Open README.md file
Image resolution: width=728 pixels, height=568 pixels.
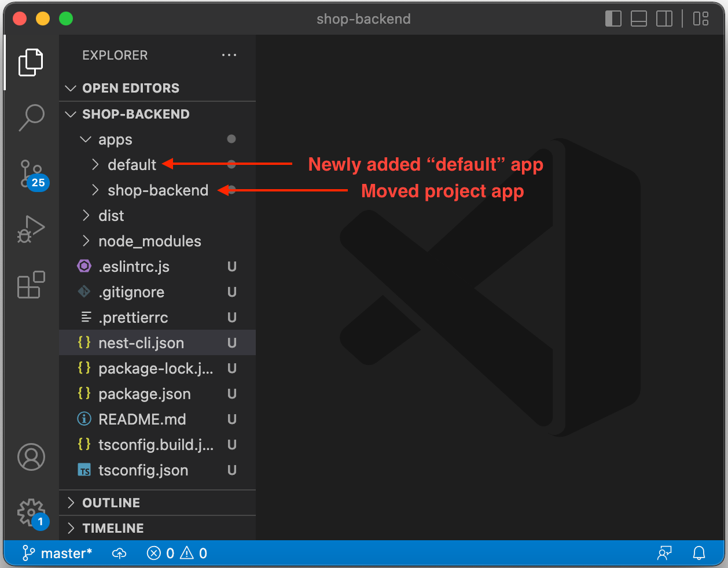coord(157,419)
